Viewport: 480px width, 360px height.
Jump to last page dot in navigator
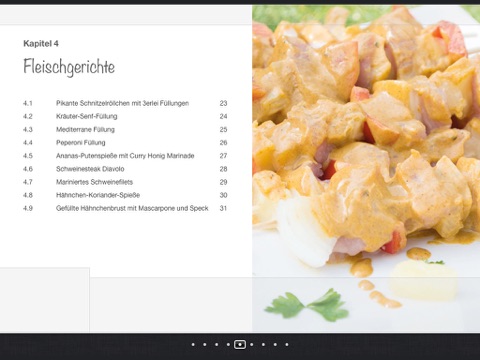click(x=287, y=344)
